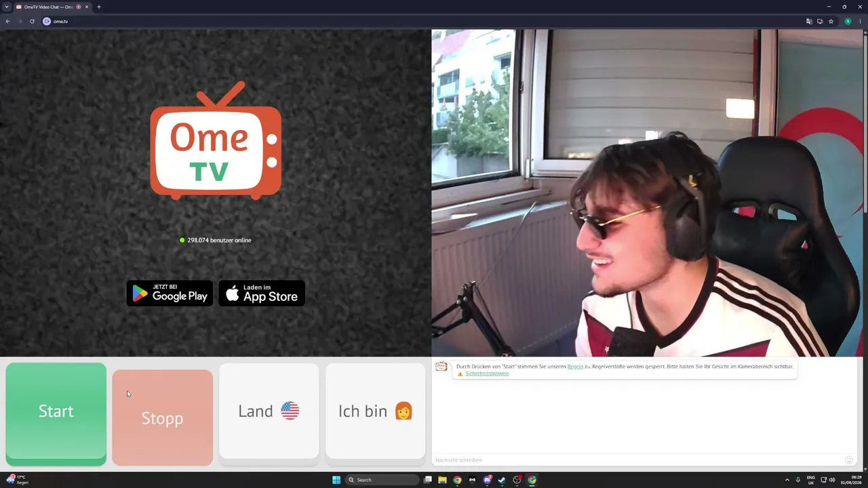Click the OmeTV logo
This screenshot has width=868, height=488.
(x=216, y=141)
